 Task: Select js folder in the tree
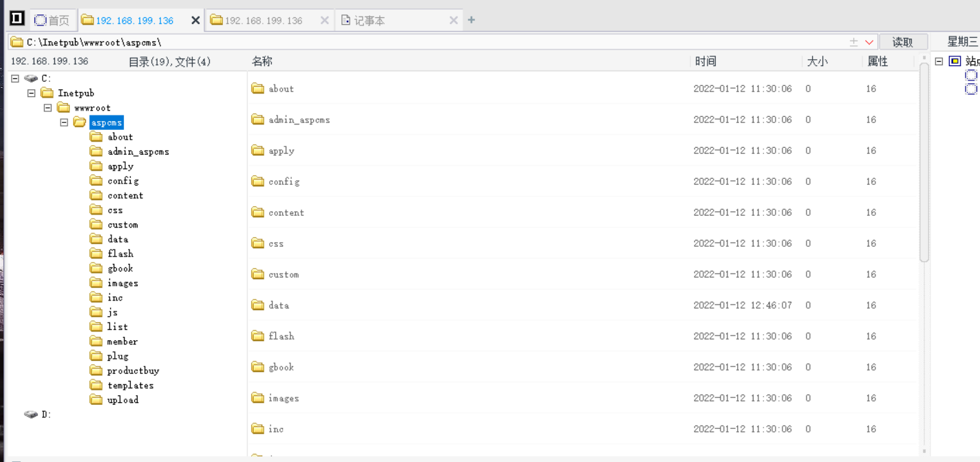pyautogui.click(x=104, y=312)
